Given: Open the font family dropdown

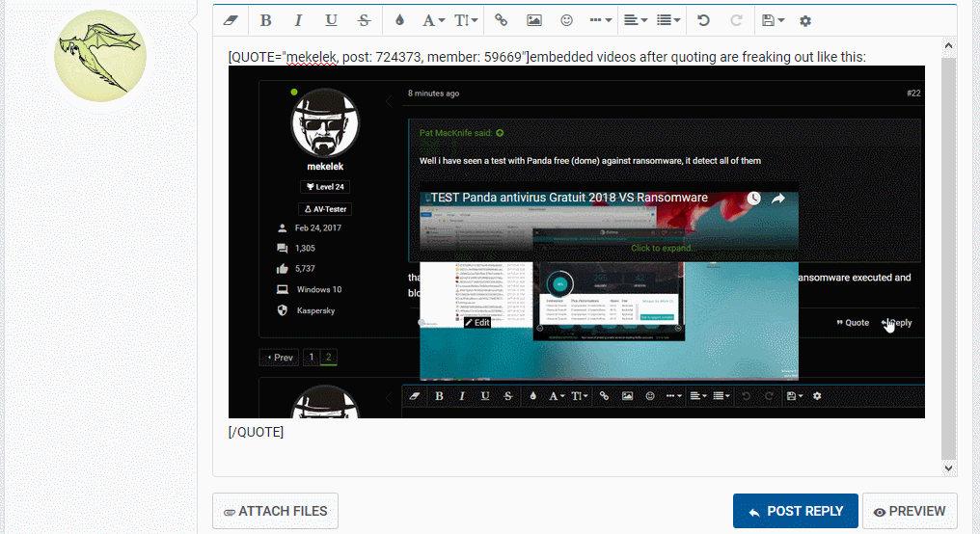Looking at the screenshot, I should 434,20.
